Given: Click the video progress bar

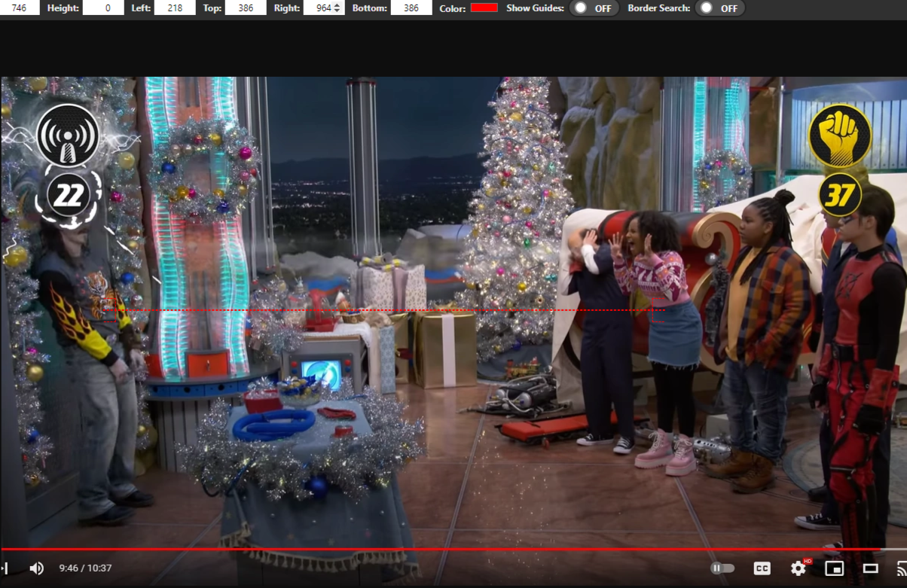Looking at the screenshot, I should (453, 549).
